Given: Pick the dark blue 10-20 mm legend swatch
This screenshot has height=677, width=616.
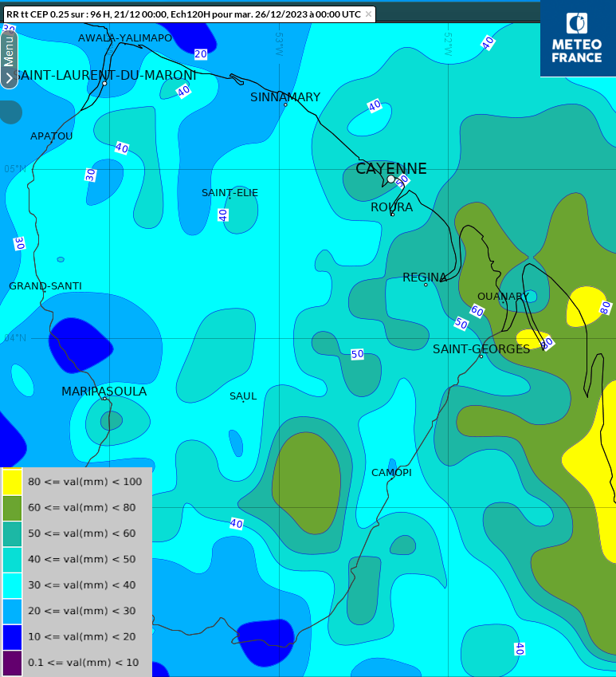Looking at the screenshot, I should [x=12, y=636].
